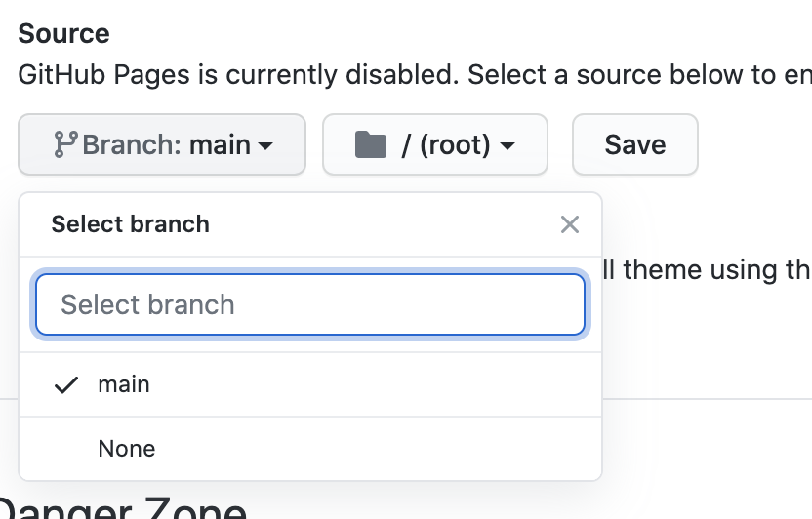Click the caret arrow after Branch: main

[x=265, y=146]
